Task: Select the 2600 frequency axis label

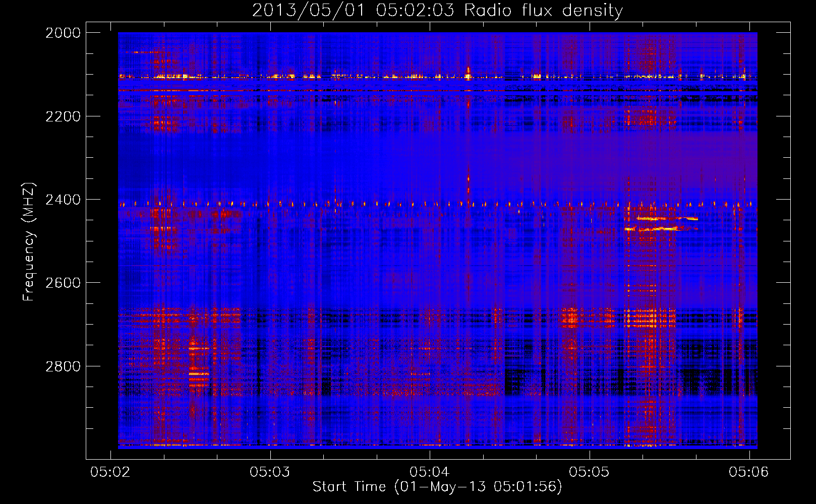Action: 63,283
